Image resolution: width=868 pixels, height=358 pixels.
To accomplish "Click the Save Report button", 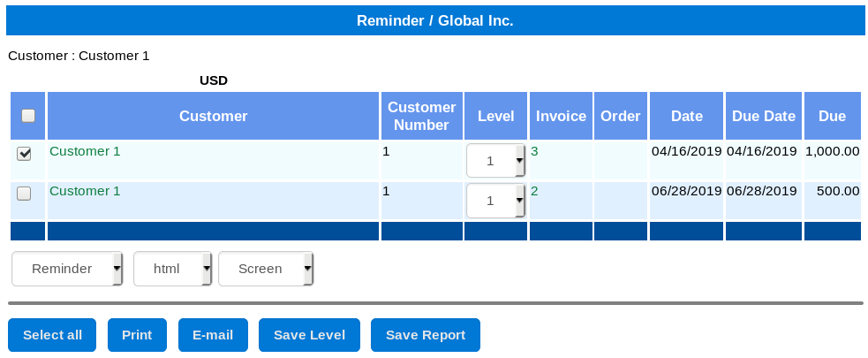I will click(x=426, y=335).
